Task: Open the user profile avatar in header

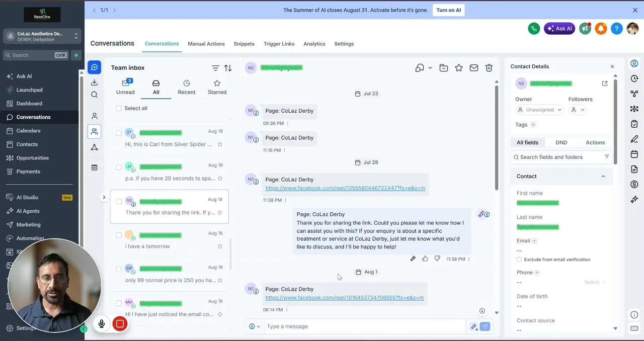Action: pyautogui.click(x=632, y=29)
